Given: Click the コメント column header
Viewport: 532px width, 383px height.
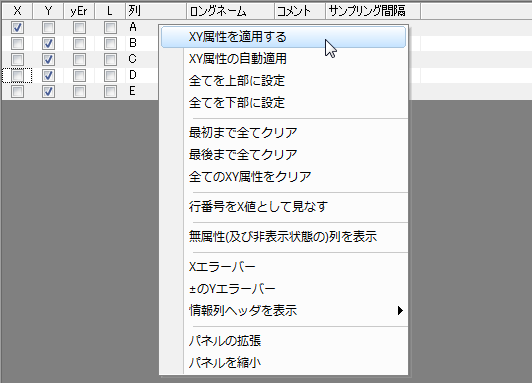Looking at the screenshot, I should [x=300, y=11].
